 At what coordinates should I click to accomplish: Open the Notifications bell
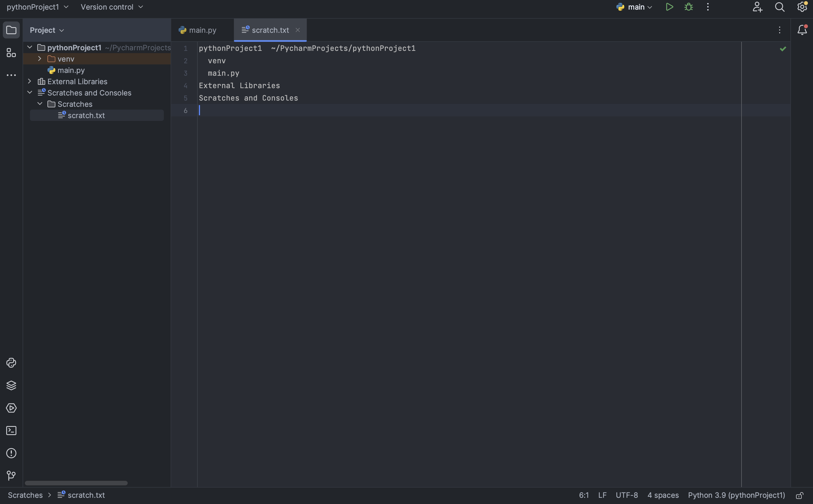[x=802, y=30]
